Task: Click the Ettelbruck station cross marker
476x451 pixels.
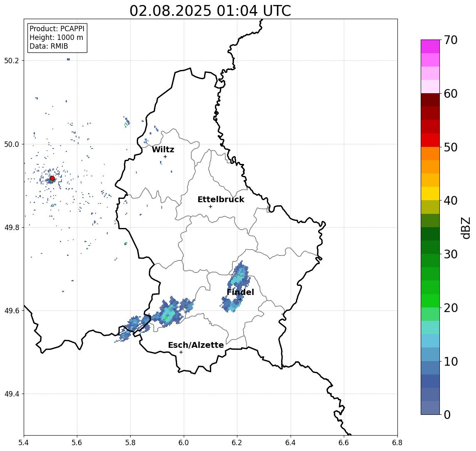Action: coord(210,207)
